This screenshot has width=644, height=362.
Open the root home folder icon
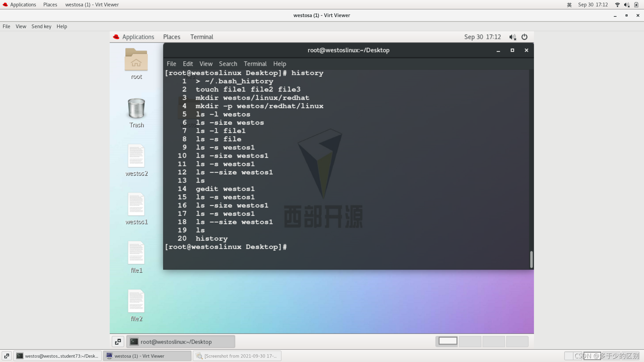click(x=136, y=60)
